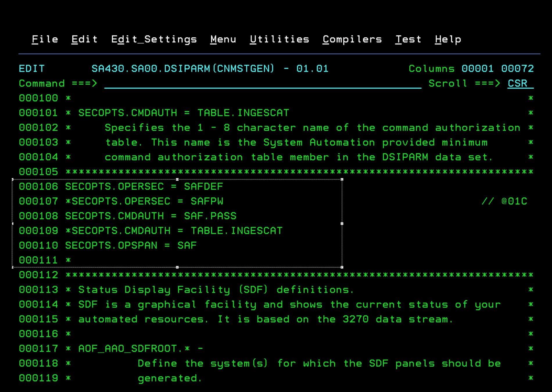Open the Edit_Settings menu
This screenshot has height=392, width=552.
154,39
